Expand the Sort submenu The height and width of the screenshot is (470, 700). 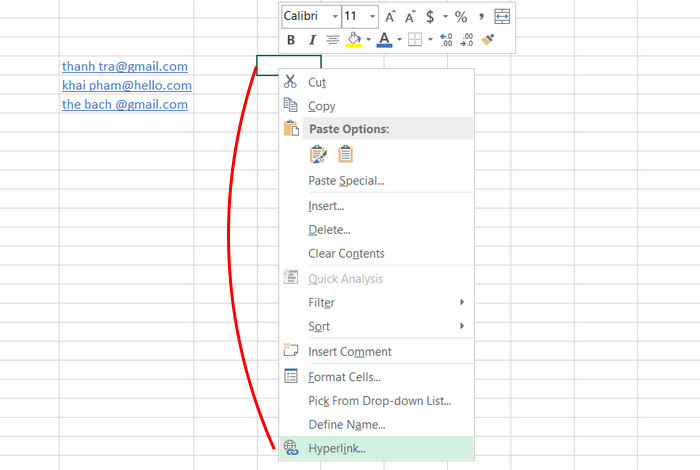pyautogui.click(x=377, y=326)
